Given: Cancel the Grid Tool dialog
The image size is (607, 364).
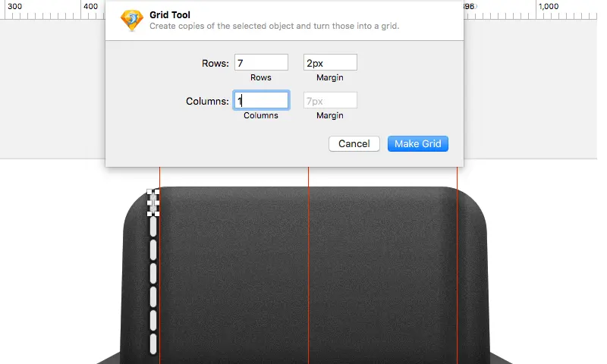Looking at the screenshot, I should (x=354, y=143).
